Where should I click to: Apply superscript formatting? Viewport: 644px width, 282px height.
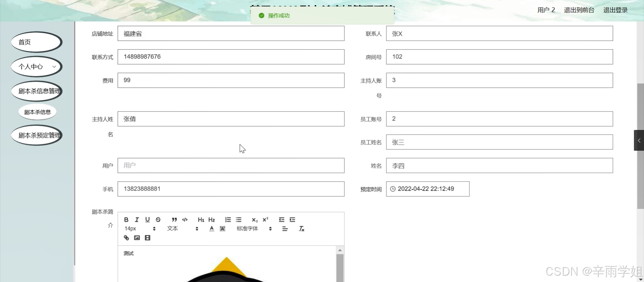tap(266, 220)
